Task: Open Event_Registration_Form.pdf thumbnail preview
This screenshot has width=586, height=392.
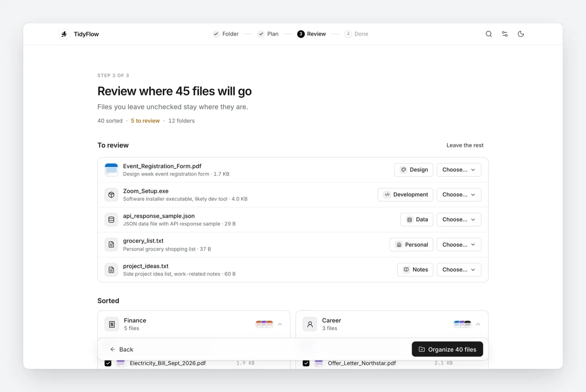Action: [111, 170]
